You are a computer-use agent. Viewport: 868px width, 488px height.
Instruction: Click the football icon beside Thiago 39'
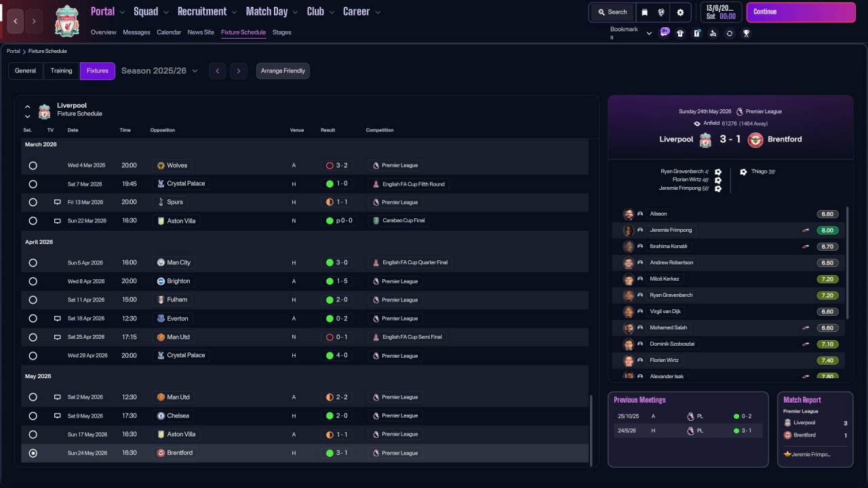pos(743,171)
